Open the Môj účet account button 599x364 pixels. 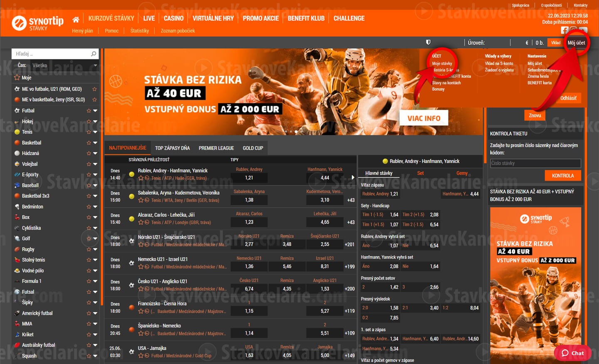[576, 42]
